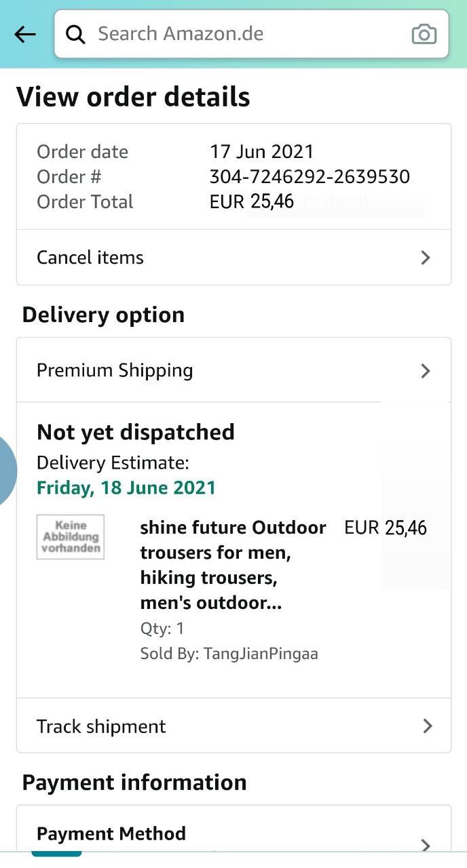Tap the seller name TangJianPingaa

coord(261,654)
